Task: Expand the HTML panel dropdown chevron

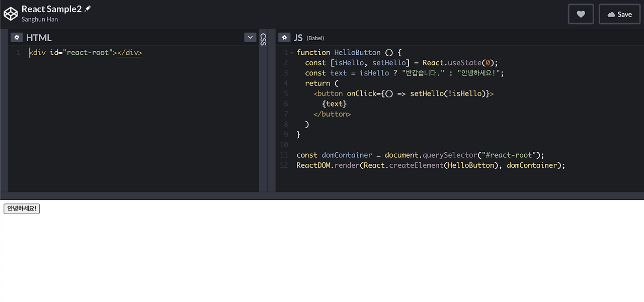Action: [250, 37]
